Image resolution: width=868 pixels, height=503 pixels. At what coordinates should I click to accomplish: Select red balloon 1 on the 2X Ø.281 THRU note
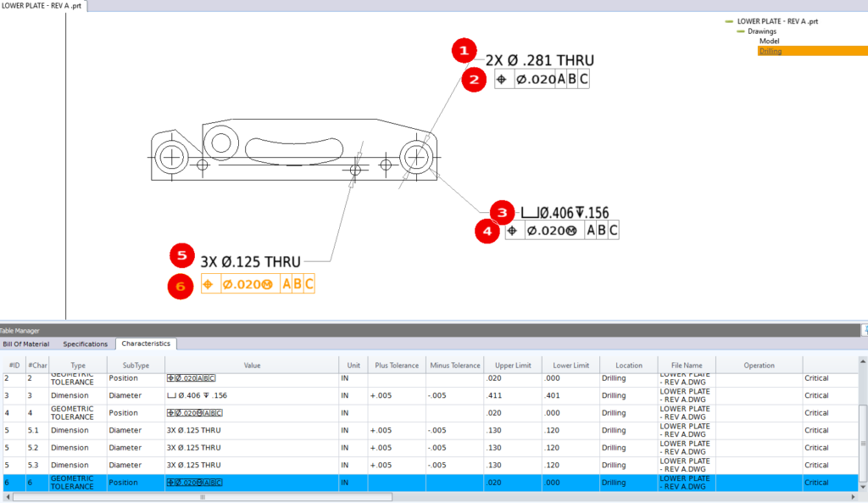tap(464, 51)
